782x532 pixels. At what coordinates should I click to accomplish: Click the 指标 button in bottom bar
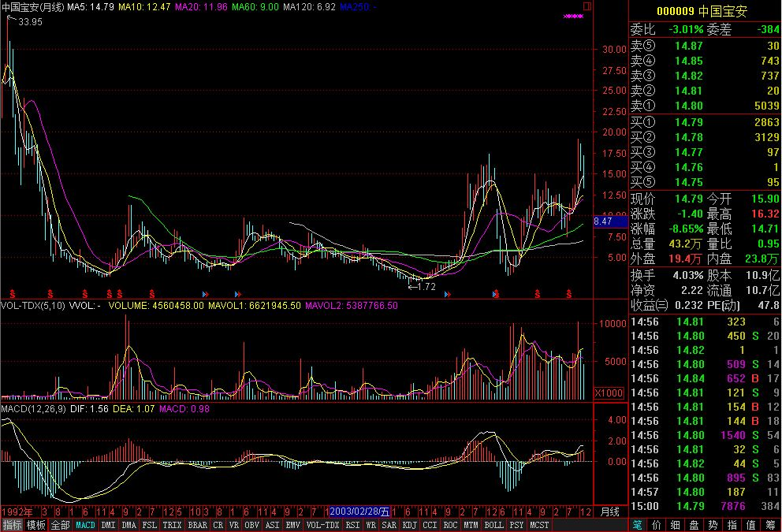tap(12, 525)
